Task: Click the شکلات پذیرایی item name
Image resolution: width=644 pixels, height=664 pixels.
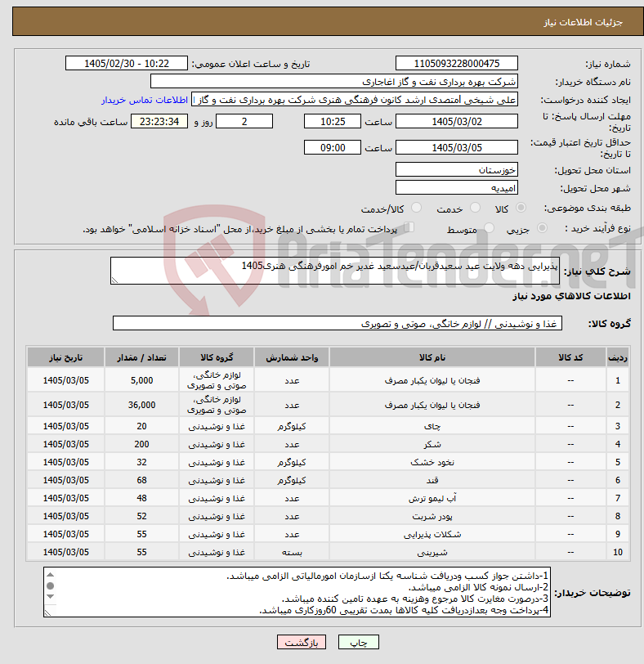Action: (432, 534)
